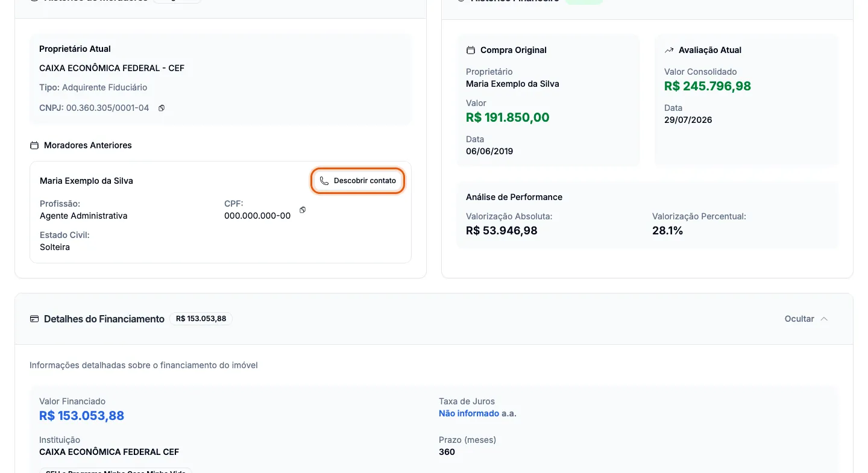The height and width of the screenshot is (473, 868).
Task: Click the Não informado interest rate link
Action: (469, 413)
